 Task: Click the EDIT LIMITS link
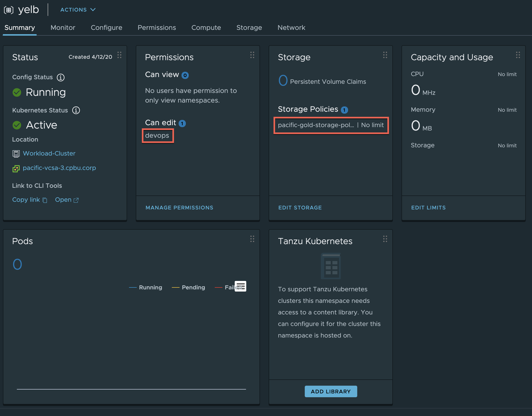tap(428, 208)
